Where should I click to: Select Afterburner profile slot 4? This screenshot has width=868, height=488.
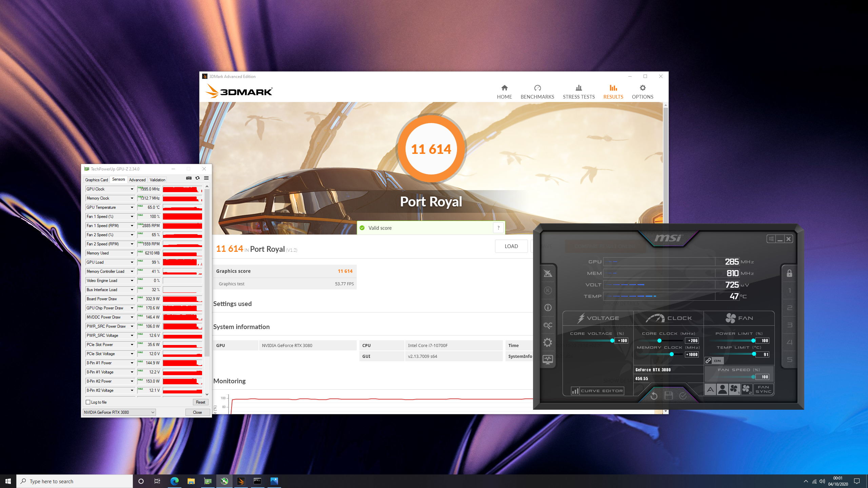pyautogui.click(x=789, y=342)
